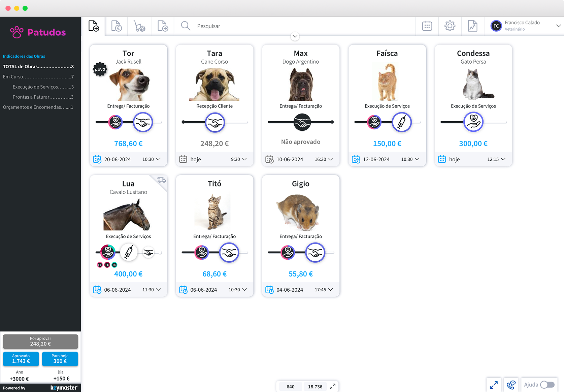The height and width of the screenshot is (392, 564).
Task: Click the handshake marker on Max's progress slider
Action: [x=302, y=122]
